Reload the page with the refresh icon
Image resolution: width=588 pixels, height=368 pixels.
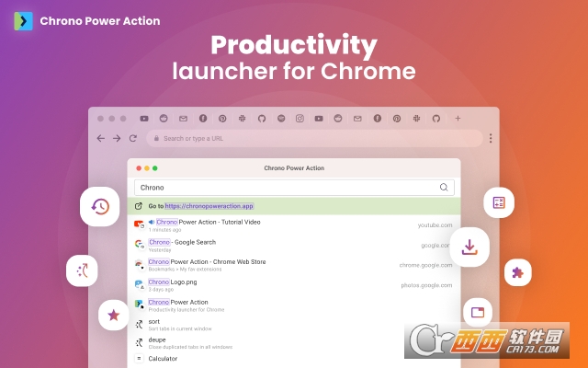[x=132, y=139]
